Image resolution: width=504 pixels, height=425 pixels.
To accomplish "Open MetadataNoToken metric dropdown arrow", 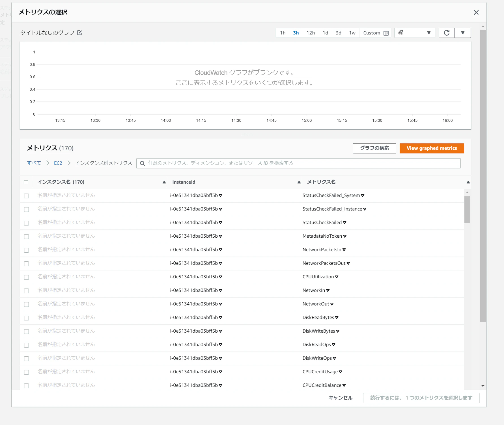I will tap(345, 236).
